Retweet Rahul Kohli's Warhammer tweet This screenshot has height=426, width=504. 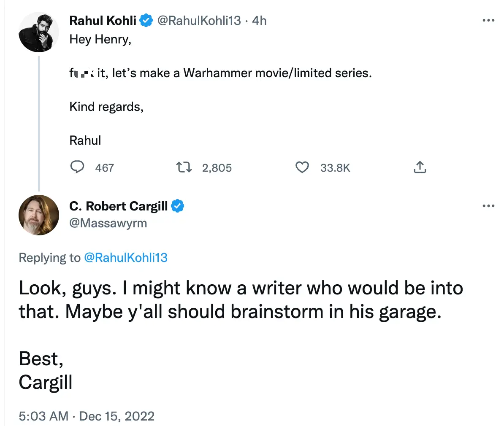[x=184, y=167]
